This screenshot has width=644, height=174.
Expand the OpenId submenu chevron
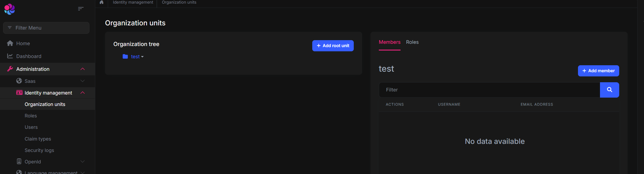click(x=82, y=161)
